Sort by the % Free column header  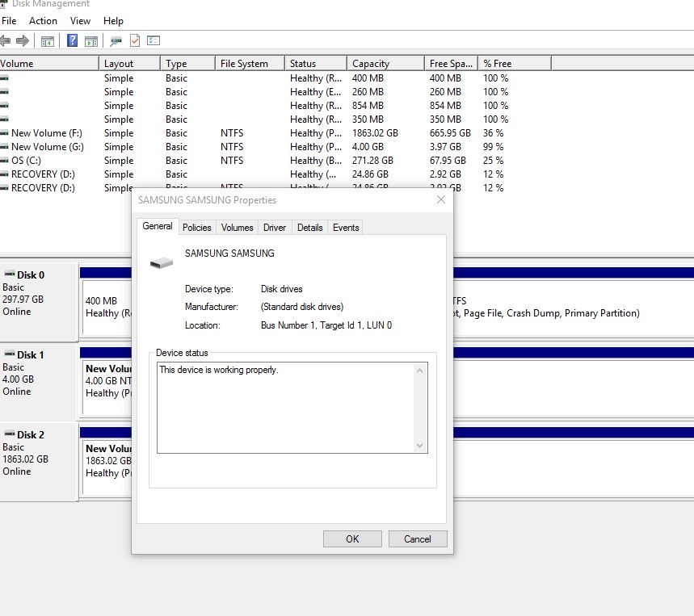[515, 63]
